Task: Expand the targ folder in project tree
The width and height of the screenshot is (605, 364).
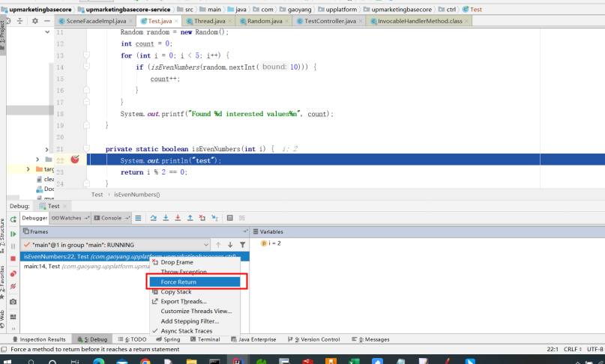Action: click(28, 169)
